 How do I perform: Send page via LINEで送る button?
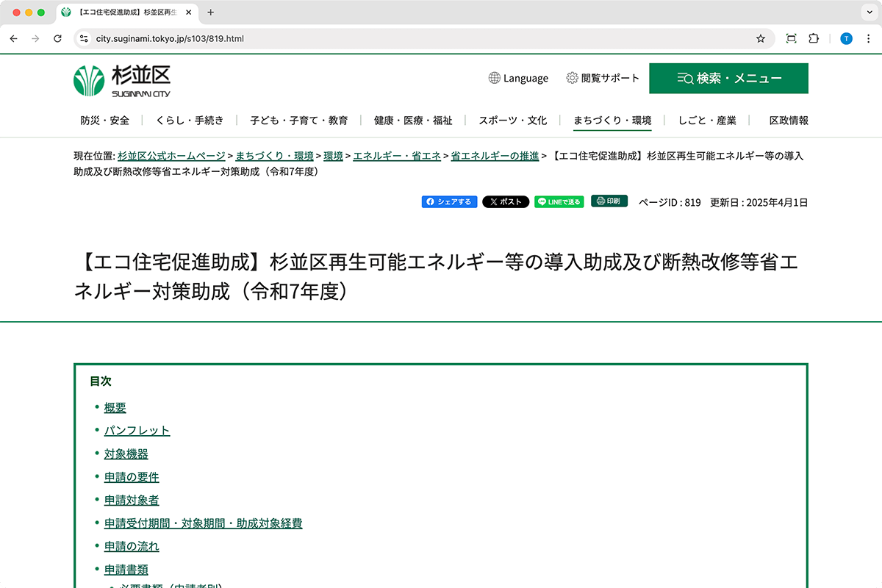(x=559, y=201)
